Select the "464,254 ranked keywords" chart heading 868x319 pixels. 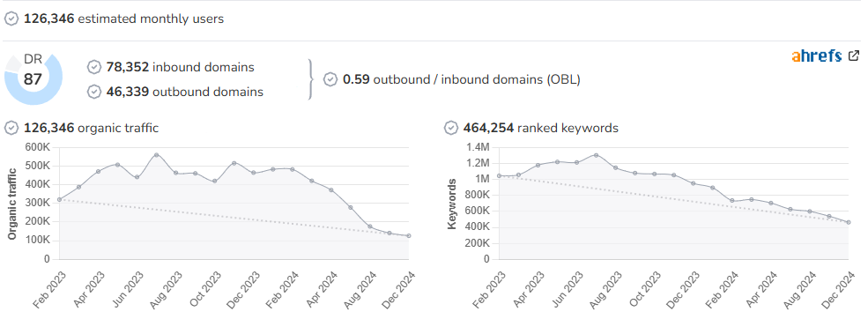tap(540, 128)
